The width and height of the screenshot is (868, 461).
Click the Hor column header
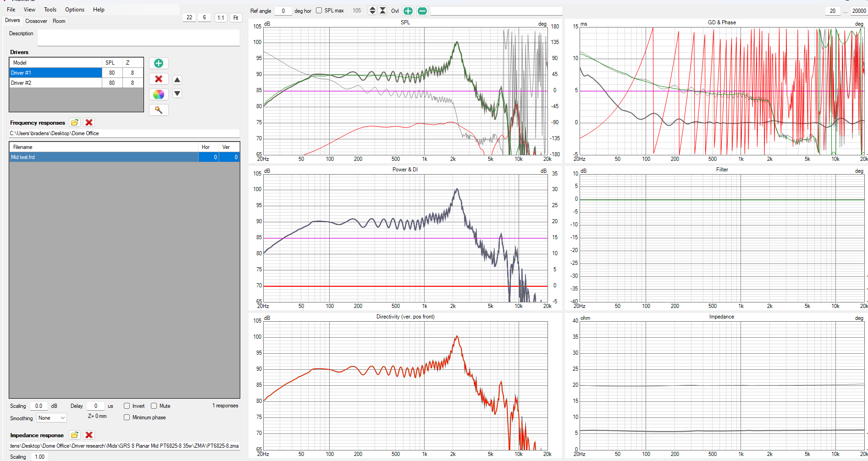209,147
